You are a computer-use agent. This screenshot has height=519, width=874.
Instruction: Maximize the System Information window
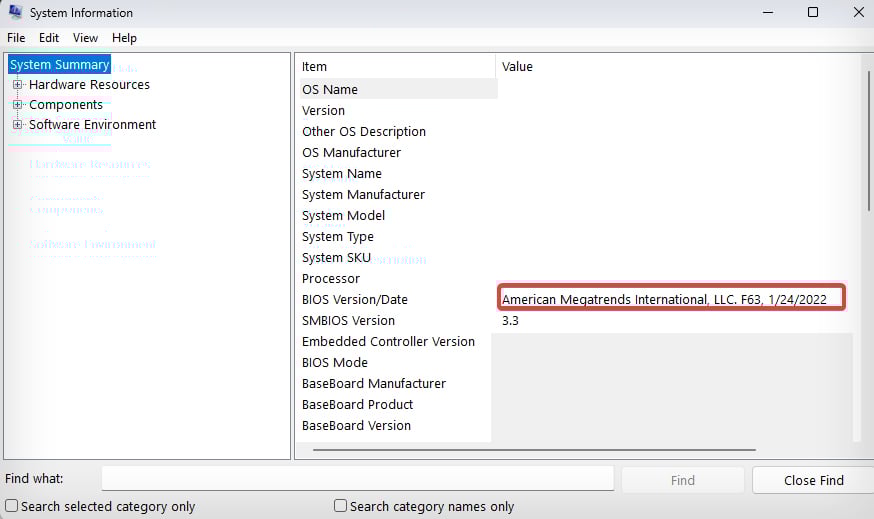[813, 12]
